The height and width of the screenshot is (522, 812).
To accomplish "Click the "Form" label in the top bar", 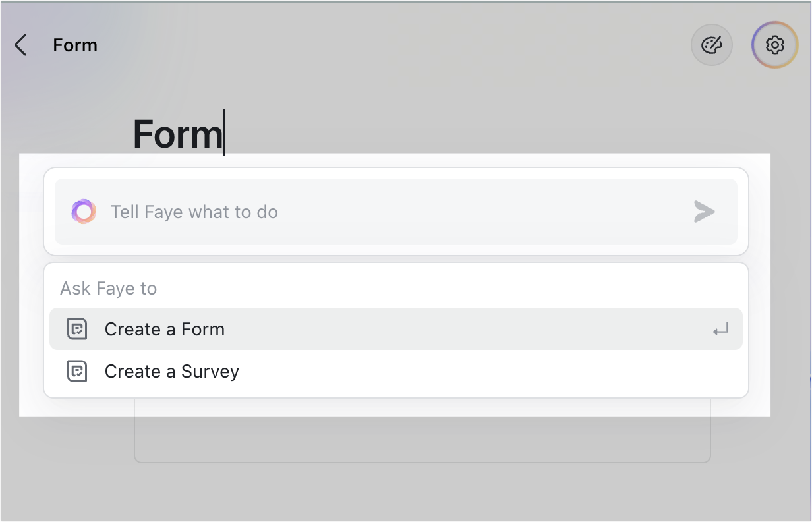I will [75, 45].
